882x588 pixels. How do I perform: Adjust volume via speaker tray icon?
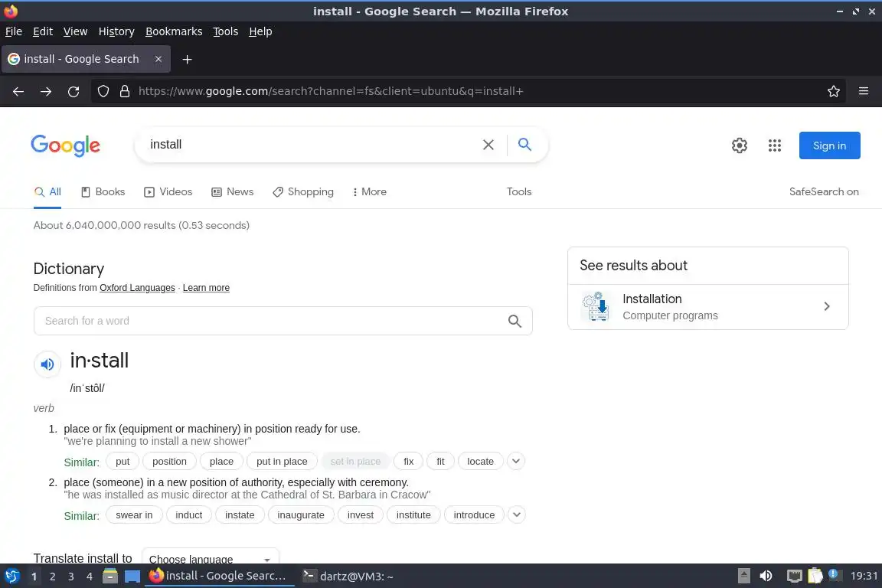click(x=766, y=577)
